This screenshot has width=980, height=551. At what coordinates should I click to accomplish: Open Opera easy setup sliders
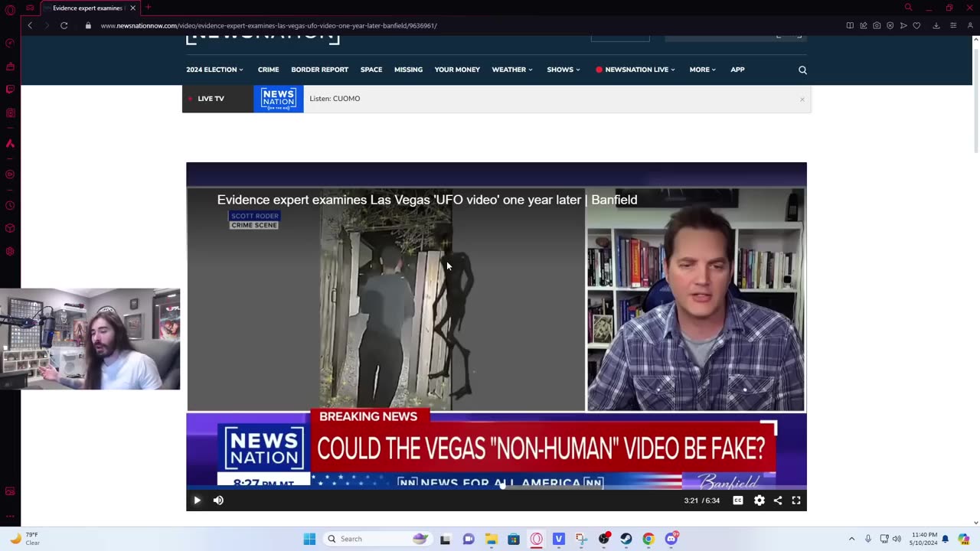point(953,25)
